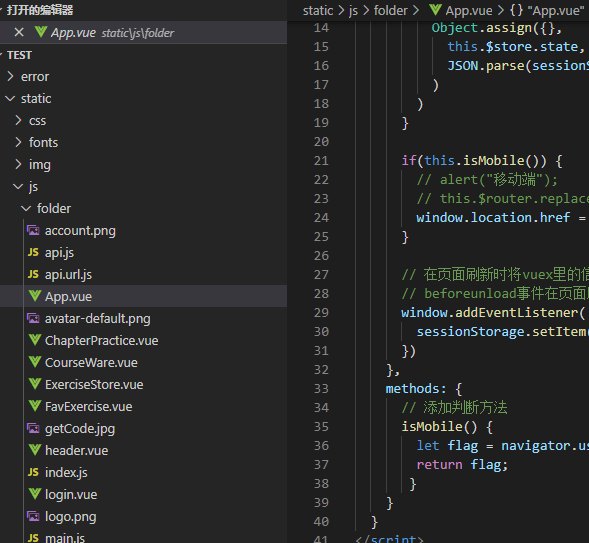Click on 'Object.assign({},' code

pyautogui.click(x=497, y=28)
